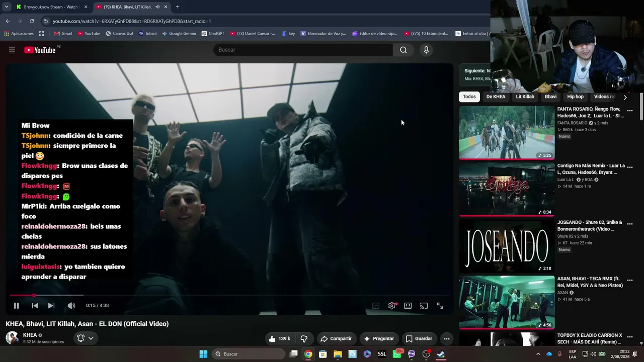
Task: Filter recommendations by Bhavi
Action: click(550, 97)
